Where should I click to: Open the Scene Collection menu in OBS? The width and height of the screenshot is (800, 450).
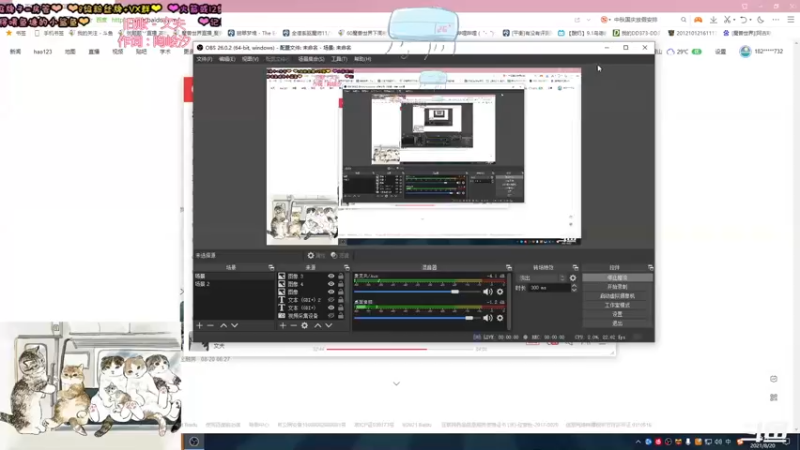tap(311, 59)
